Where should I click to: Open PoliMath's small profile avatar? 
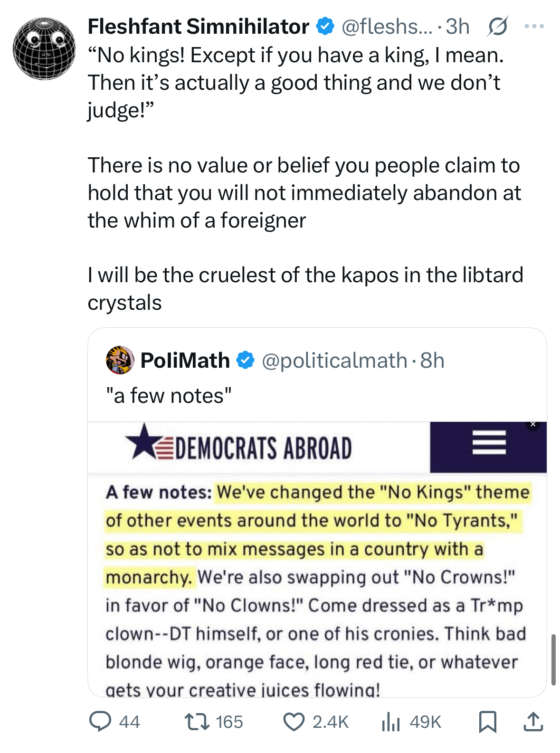pyautogui.click(x=120, y=360)
